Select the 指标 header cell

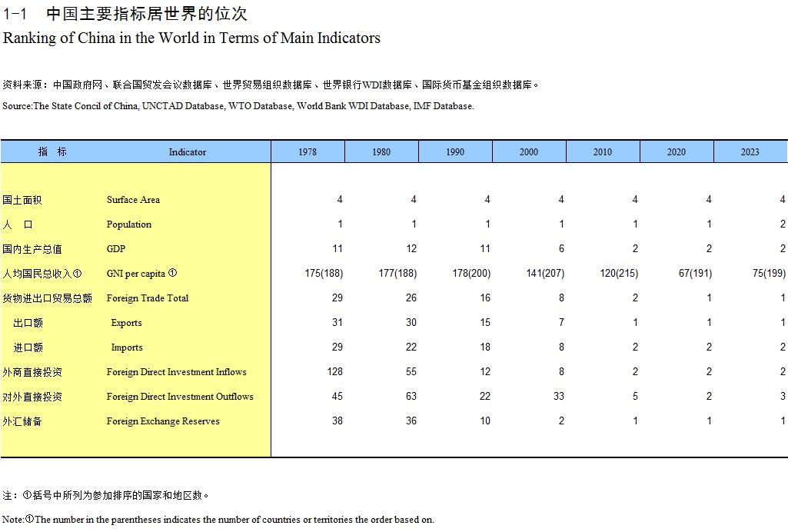coord(52,152)
